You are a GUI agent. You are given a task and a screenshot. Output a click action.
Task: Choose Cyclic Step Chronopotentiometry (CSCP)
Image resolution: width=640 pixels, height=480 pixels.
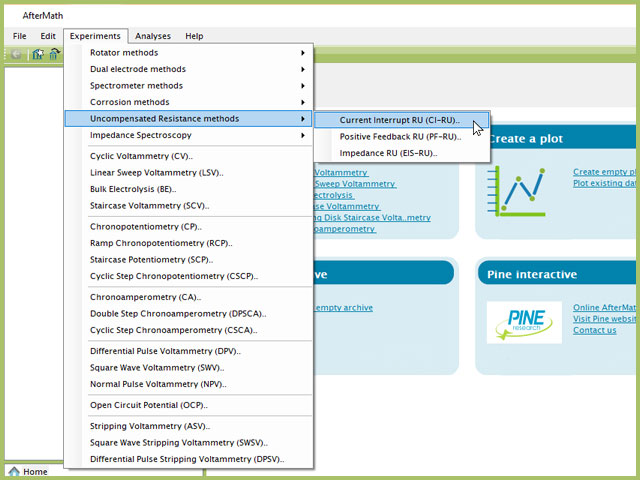189,276
